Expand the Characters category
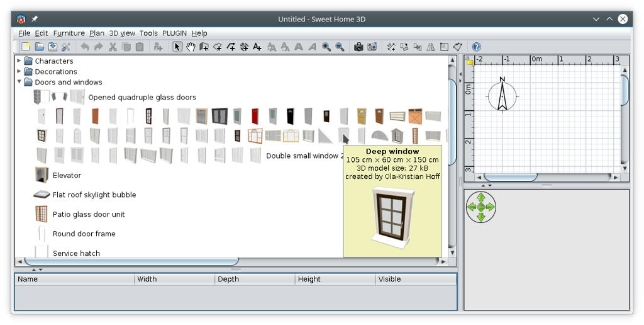 coord(19,60)
